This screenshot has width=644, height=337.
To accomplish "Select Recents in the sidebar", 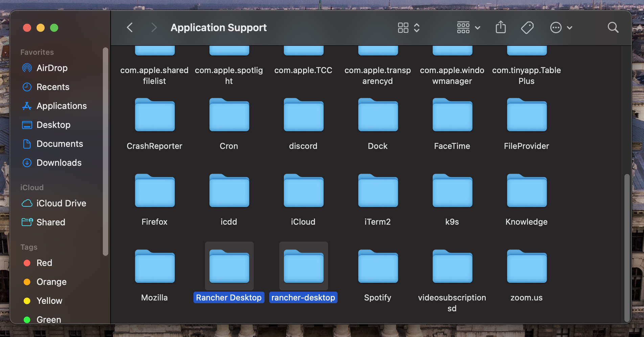I will point(53,87).
